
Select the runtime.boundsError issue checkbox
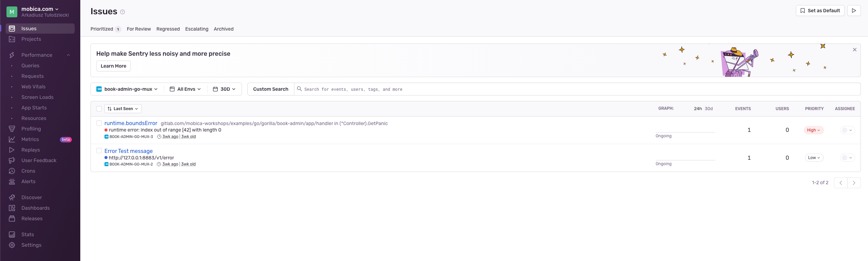click(x=99, y=123)
